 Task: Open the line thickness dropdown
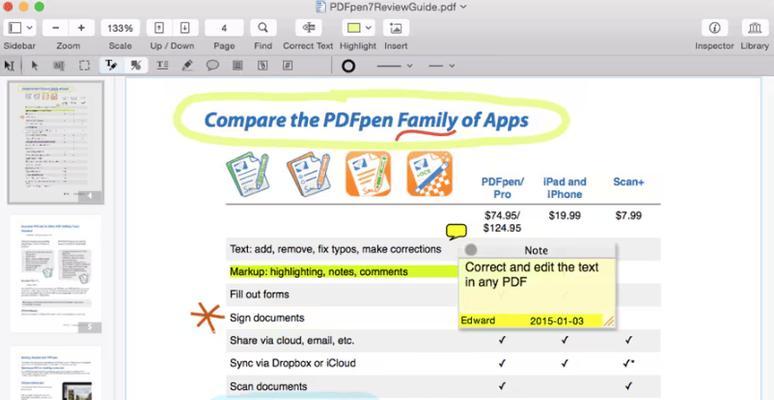394,66
